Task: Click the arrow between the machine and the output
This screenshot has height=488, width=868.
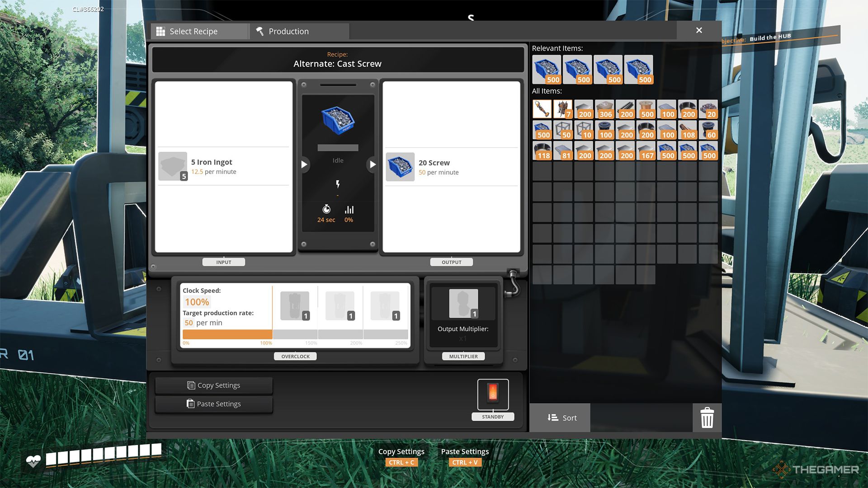Action: tap(372, 164)
